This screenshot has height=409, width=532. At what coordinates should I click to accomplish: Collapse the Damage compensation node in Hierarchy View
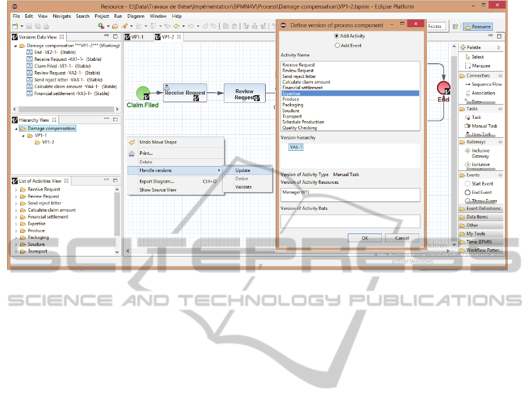15,128
